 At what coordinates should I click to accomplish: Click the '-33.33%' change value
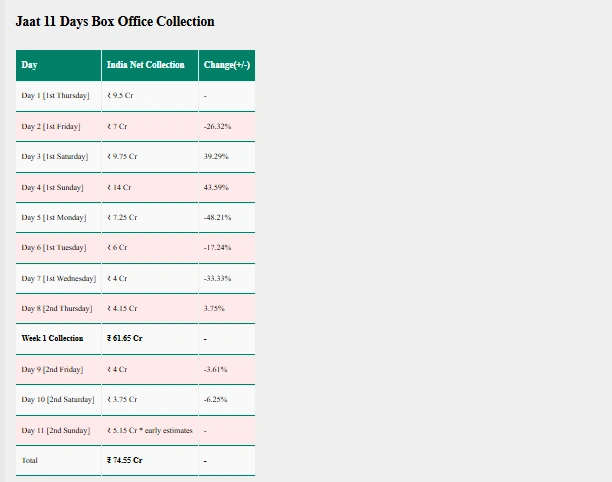[x=217, y=278]
